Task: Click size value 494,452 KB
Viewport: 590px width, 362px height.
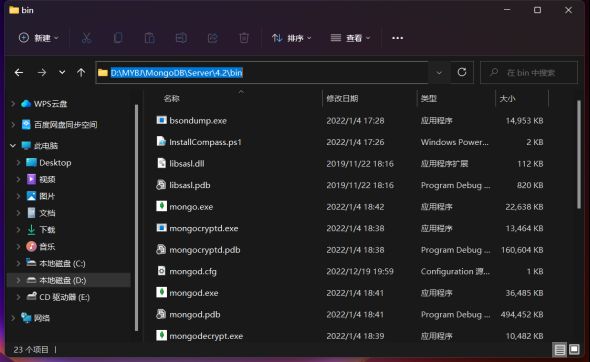Action: tap(522, 315)
